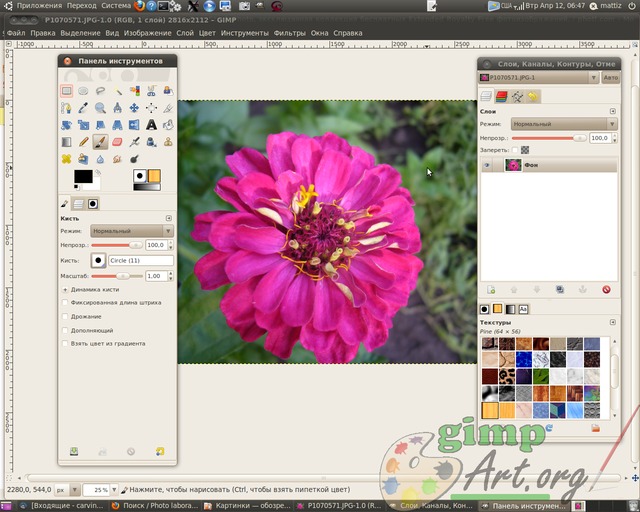Select the Text tool
This screenshot has width=640, height=512.
click(x=151, y=125)
